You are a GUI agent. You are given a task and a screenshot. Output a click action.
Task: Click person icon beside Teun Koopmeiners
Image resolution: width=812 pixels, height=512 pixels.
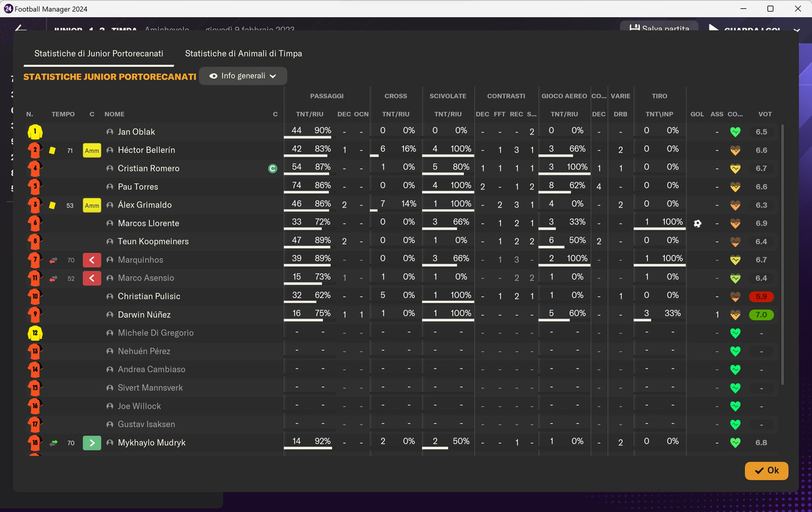(x=109, y=242)
